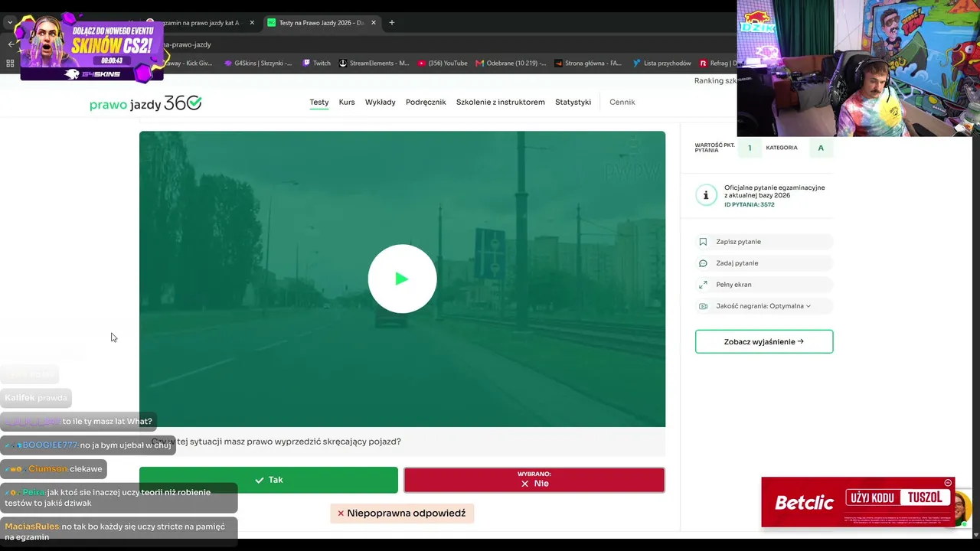Select the green Tak answer
This screenshot has height=551, width=980.
(269, 480)
